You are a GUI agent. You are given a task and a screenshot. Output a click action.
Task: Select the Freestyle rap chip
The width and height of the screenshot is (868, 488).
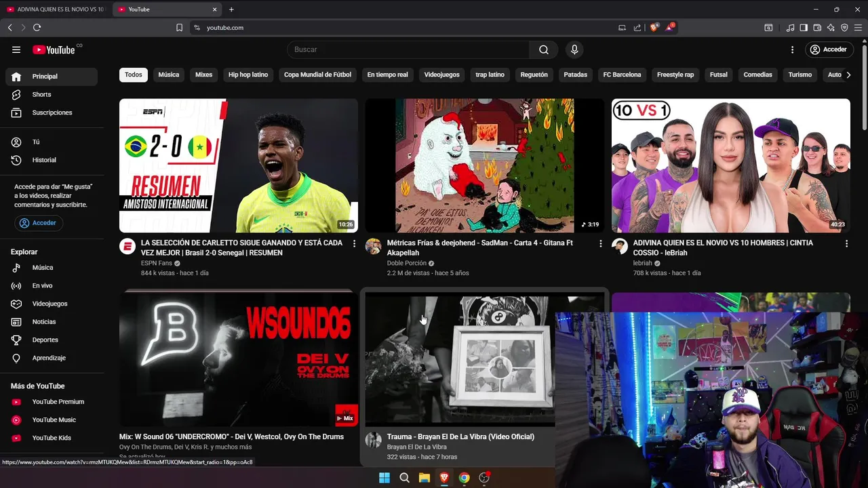point(675,75)
